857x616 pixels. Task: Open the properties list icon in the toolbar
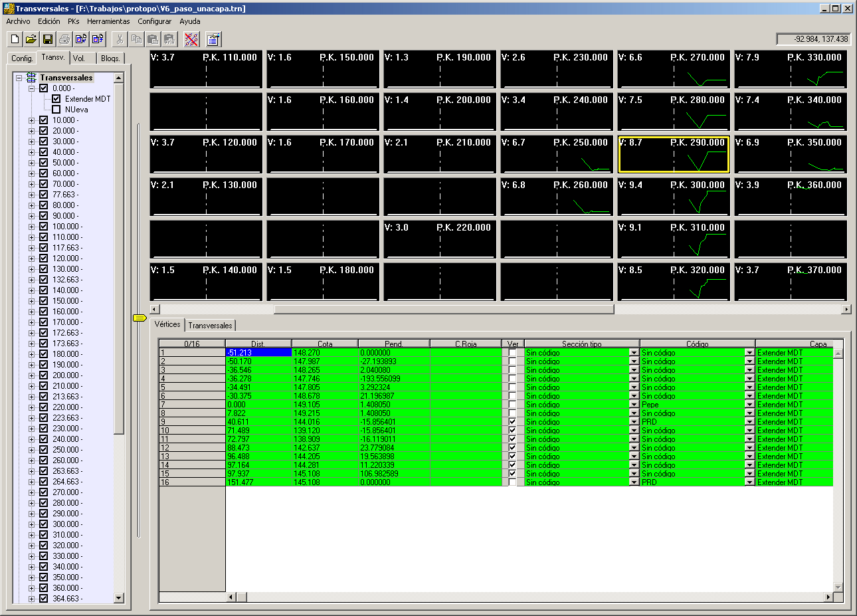click(213, 39)
